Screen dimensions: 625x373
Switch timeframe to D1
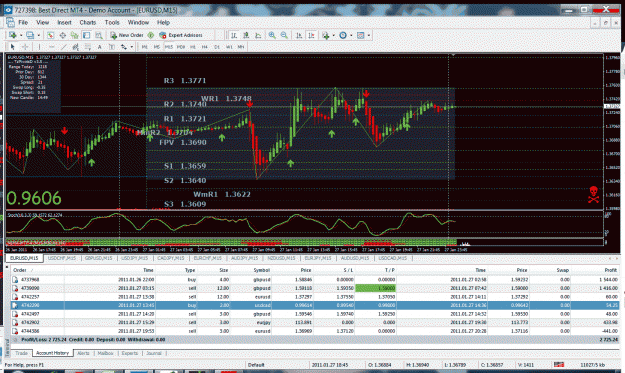point(217,47)
